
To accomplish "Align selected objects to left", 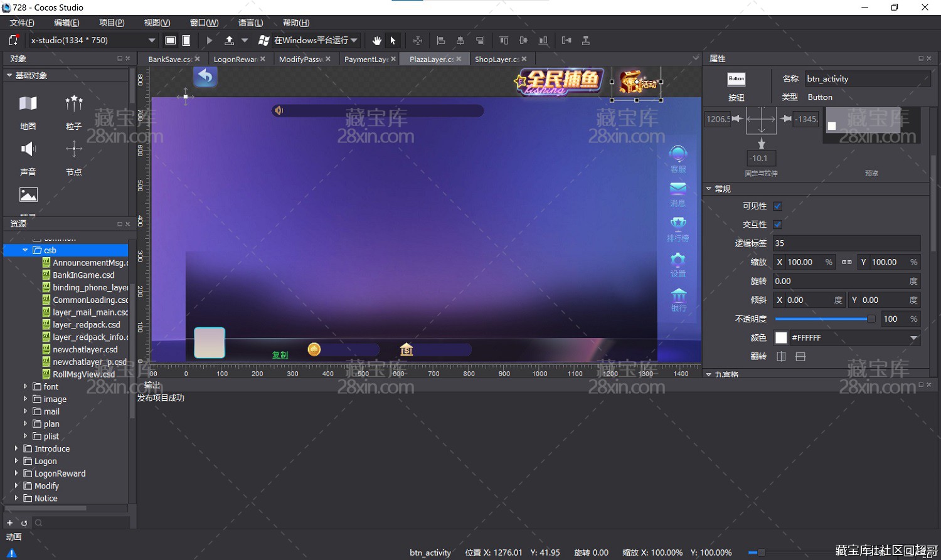I will pyautogui.click(x=441, y=40).
